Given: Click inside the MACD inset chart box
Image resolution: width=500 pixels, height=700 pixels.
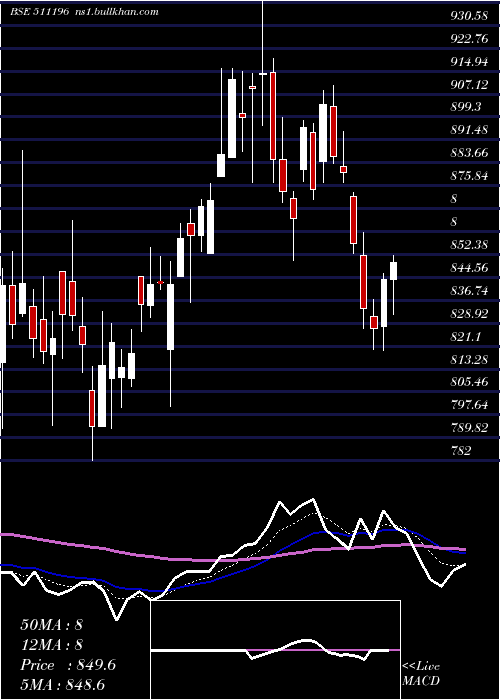Looking at the screenshot, I should pyautogui.click(x=275, y=650).
